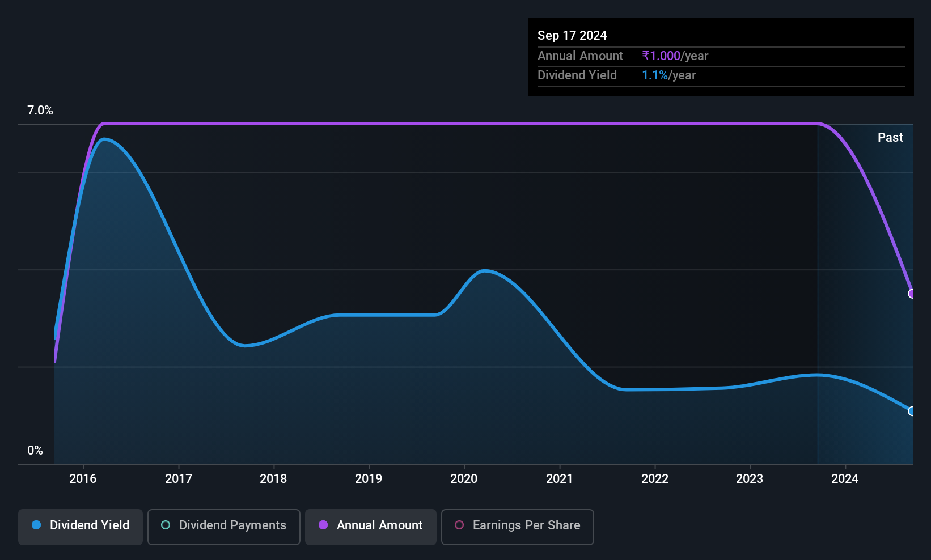This screenshot has width=931, height=560.
Task: Select the blue Dividend Yield endpoint marker
Action: click(x=912, y=411)
